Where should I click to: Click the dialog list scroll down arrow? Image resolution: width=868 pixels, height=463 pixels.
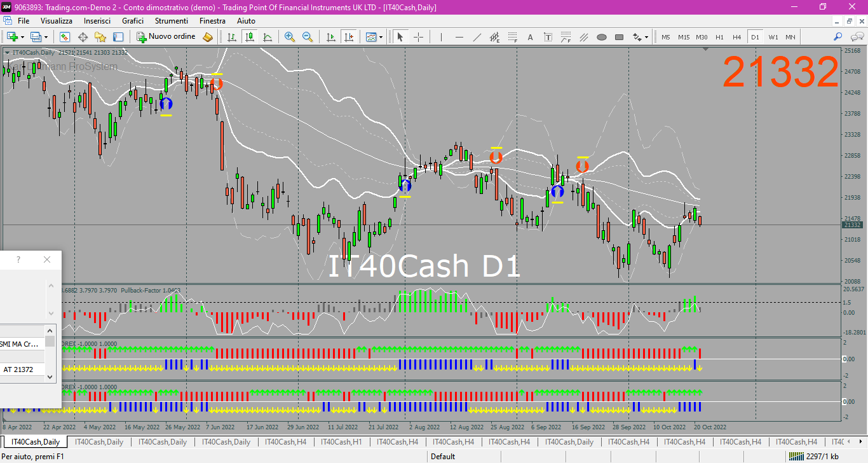(50, 377)
